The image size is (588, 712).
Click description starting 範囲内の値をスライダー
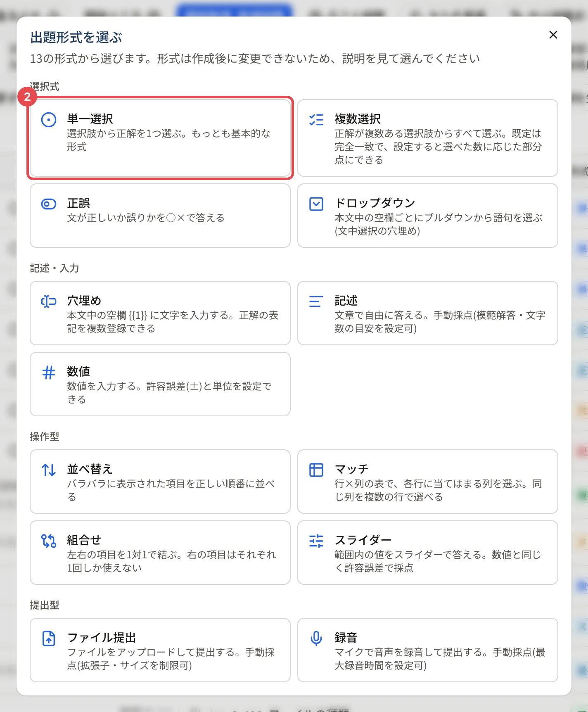pyautogui.click(x=438, y=561)
